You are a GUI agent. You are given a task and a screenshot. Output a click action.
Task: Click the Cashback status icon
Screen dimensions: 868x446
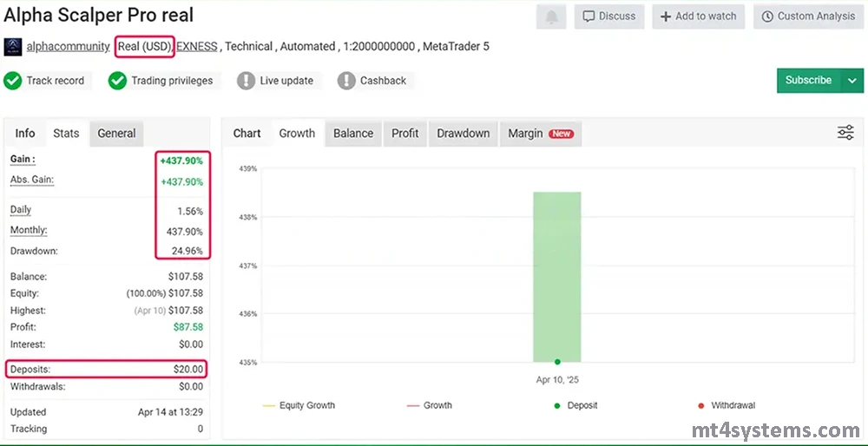(x=346, y=81)
